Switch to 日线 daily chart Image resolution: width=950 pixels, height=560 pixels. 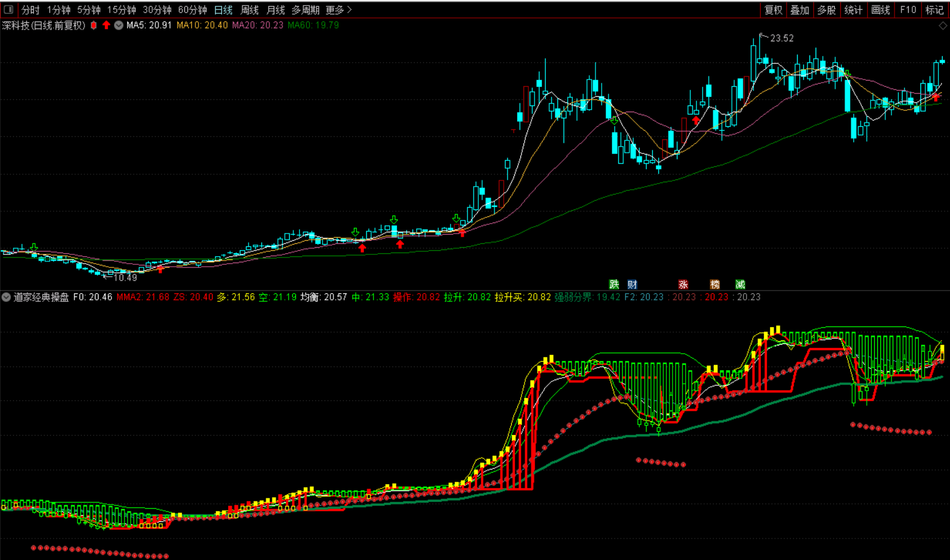[x=223, y=10]
